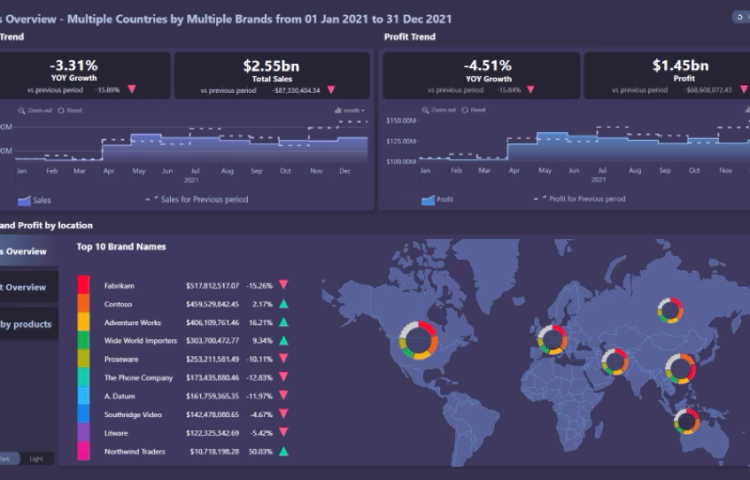750x480 pixels.
Task: Click the red down arrow beside Fabrikam
Action: [x=284, y=285]
